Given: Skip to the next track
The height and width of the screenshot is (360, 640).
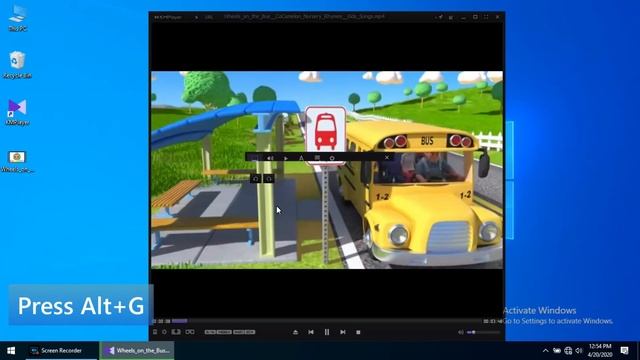Looking at the screenshot, I should click(x=343, y=332).
